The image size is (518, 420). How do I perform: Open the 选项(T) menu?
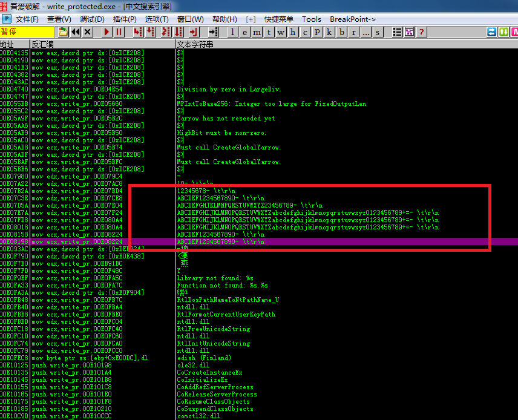(x=157, y=19)
